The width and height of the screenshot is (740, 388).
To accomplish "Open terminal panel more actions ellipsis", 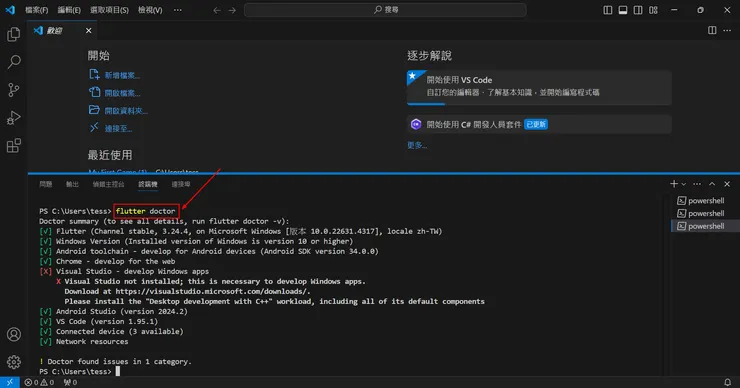I will [697, 184].
